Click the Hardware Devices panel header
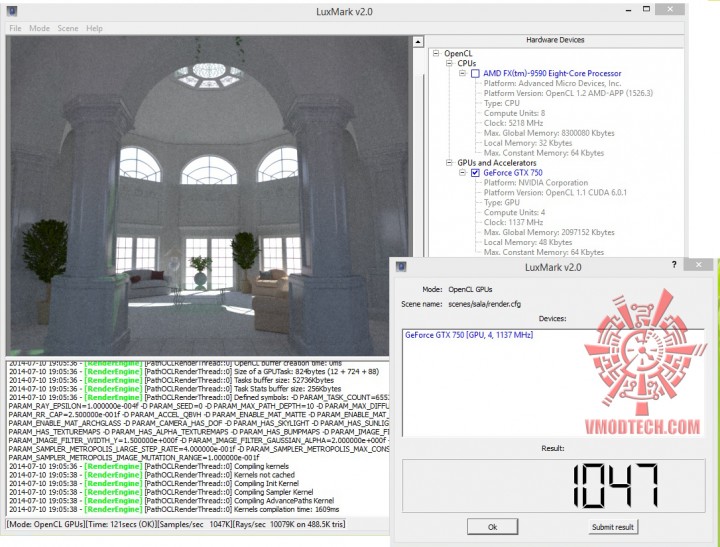Viewport: 720px width, 547px height. tap(555, 40)
